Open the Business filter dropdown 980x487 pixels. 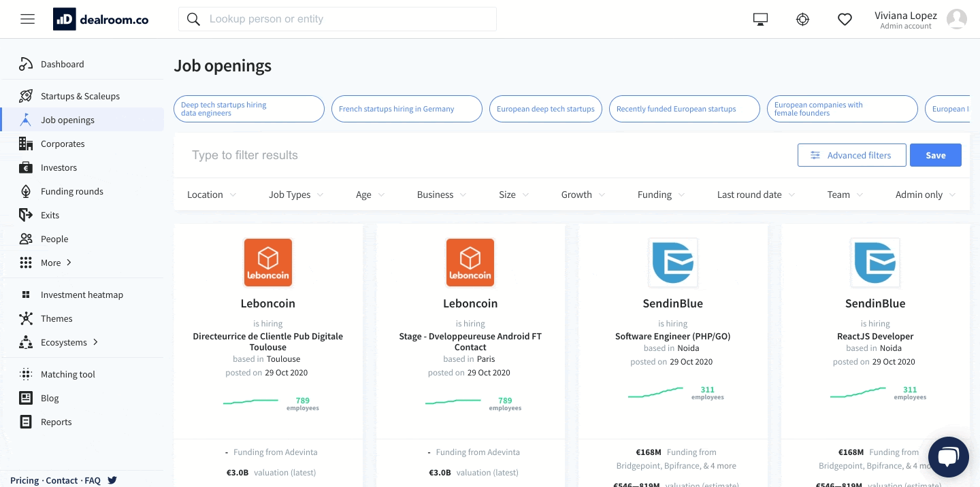442,195
